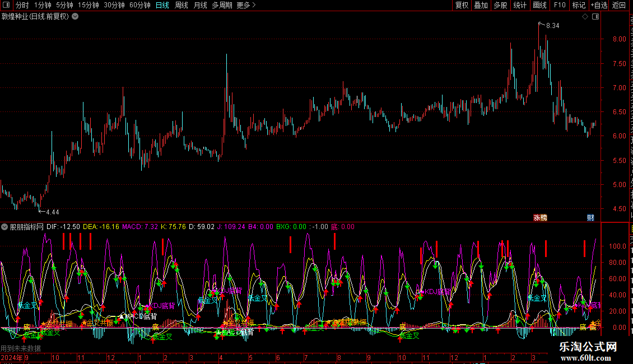Open the 多周期 multi-period view
This screenshot has height=364, width=633.
click(222, 5)
